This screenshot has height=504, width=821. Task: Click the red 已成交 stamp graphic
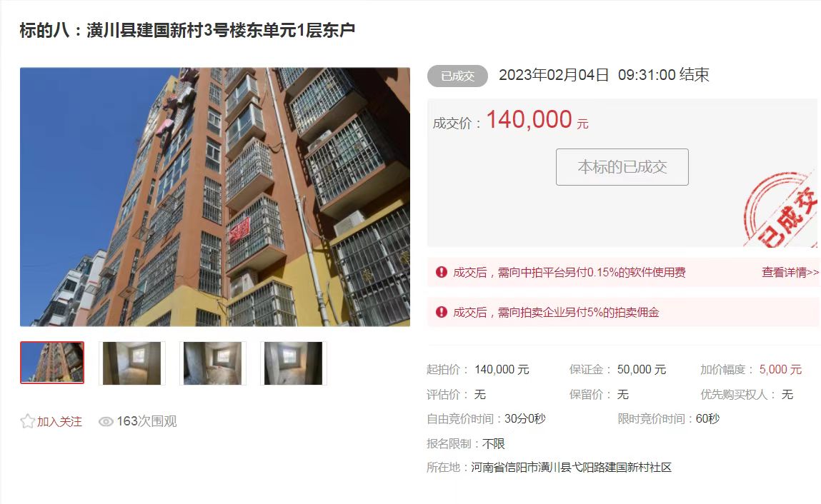click(x=780, y=211)
